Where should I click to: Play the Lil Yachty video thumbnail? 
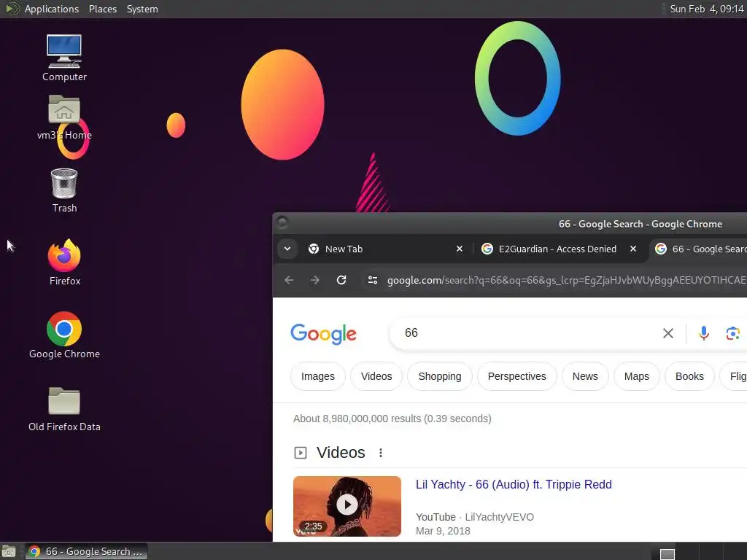pyautogui.click(x=347, y=506)
